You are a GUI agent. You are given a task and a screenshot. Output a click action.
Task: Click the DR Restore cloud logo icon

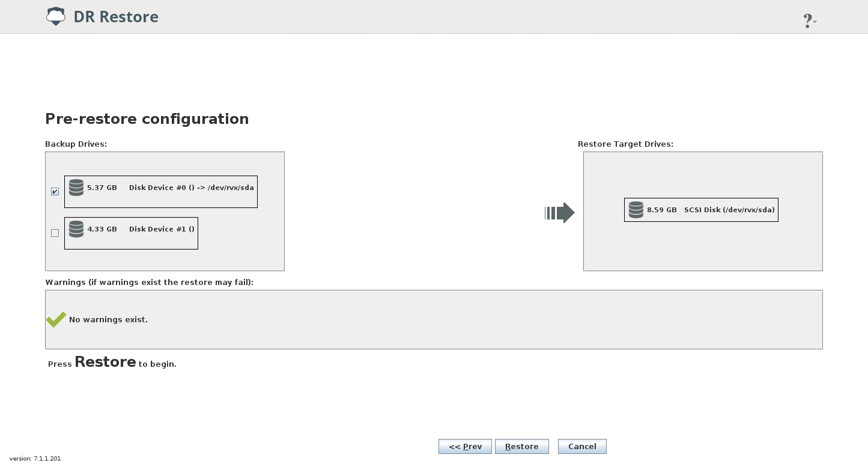(x=56, y=16)
